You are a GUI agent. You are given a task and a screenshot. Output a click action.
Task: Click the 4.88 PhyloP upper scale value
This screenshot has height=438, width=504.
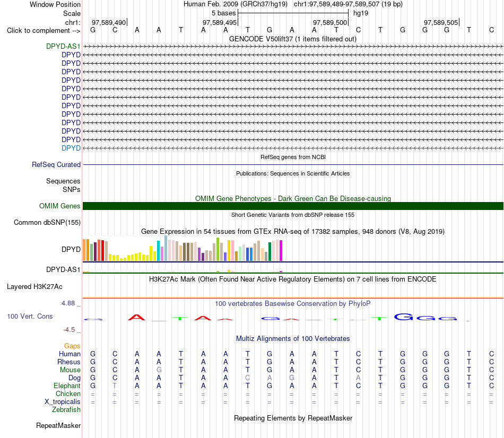click(x=68, y=303)
